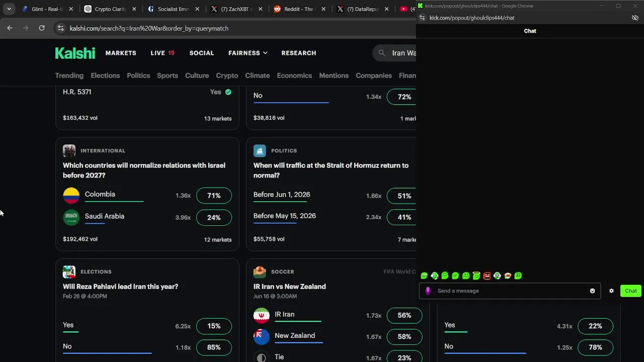Click the purple microphone icon in Kick chat
The height and width of the screenshot is (362, 644).
click(x=428, y=291)
